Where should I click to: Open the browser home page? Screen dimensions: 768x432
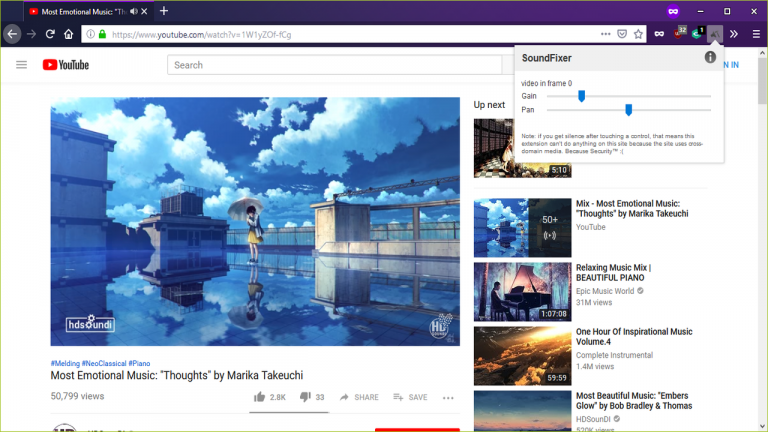point(69,34)
